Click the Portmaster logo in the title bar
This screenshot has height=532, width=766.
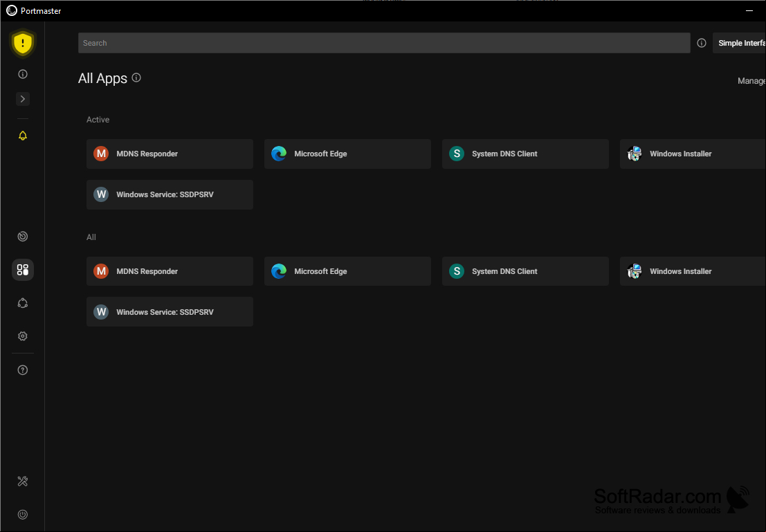12,11
